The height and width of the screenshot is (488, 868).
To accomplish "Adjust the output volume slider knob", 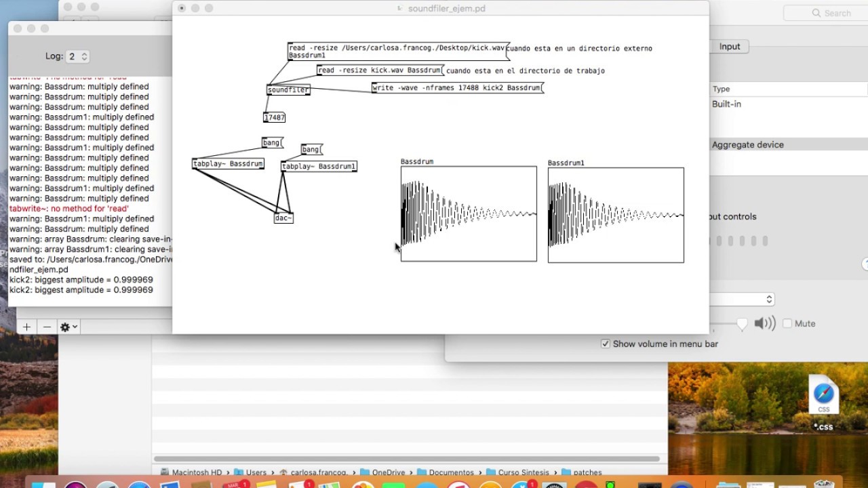I will click(x=742, y=325).
